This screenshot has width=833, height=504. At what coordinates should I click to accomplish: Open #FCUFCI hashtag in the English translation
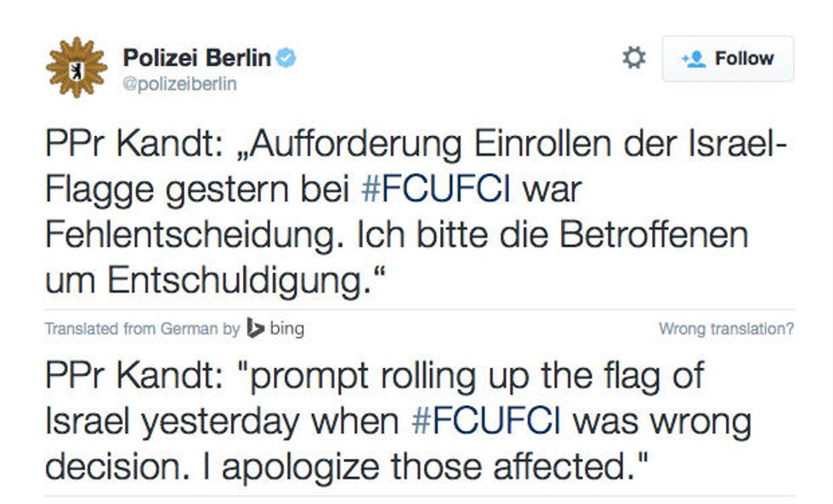(486, 422)
